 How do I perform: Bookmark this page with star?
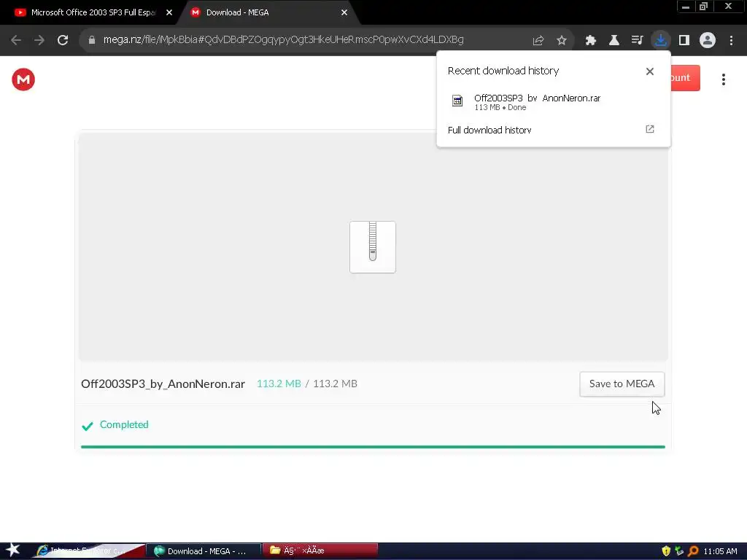(562, 41)
